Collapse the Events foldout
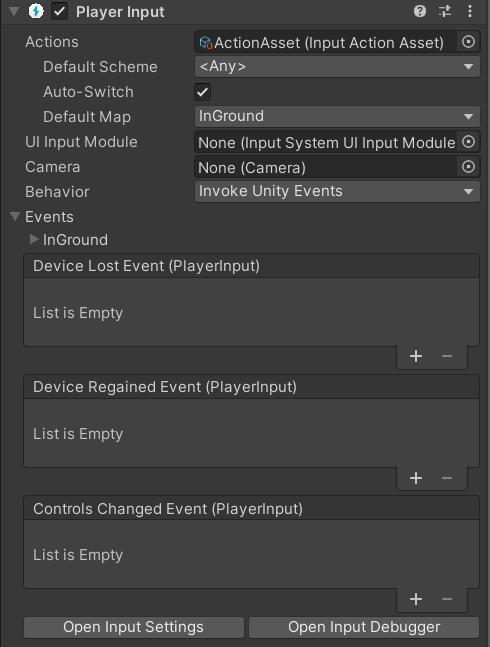490x647 pixels. pos(15,216)
